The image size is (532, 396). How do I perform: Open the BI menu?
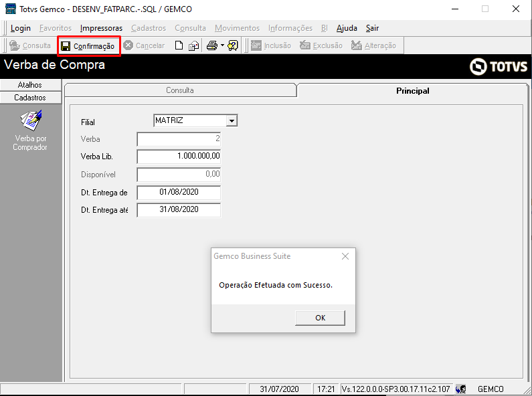click(x=325, y=28)
